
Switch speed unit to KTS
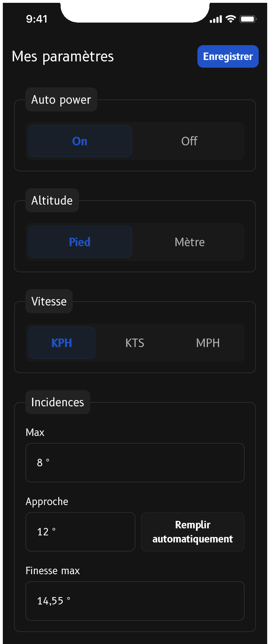pos(135,343)
